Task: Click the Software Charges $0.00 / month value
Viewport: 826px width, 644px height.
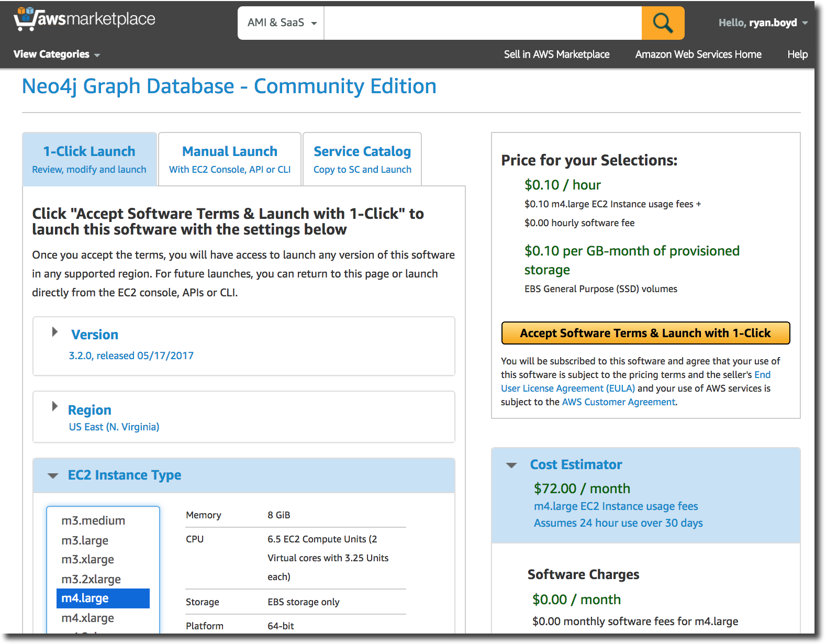Action: pos(576,599)
